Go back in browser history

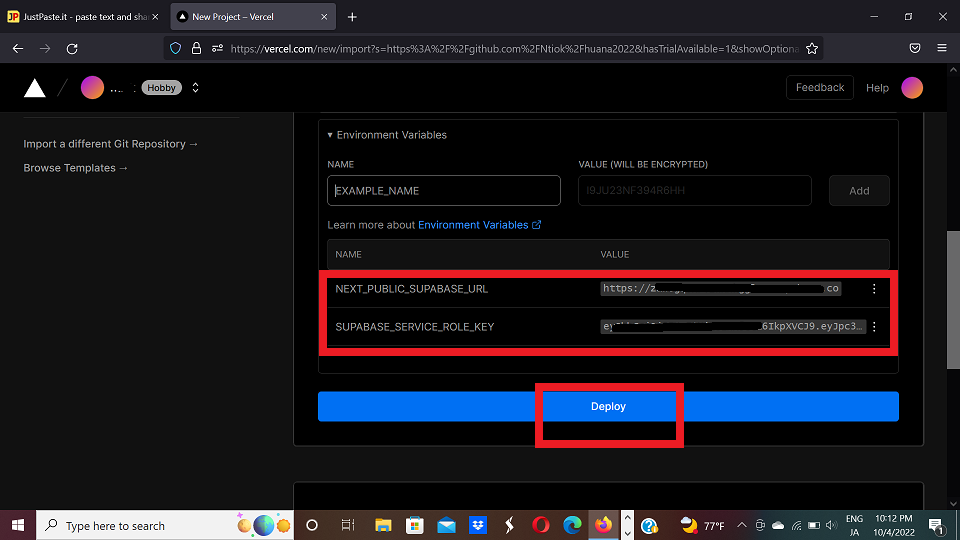click(x=18, y=48)
